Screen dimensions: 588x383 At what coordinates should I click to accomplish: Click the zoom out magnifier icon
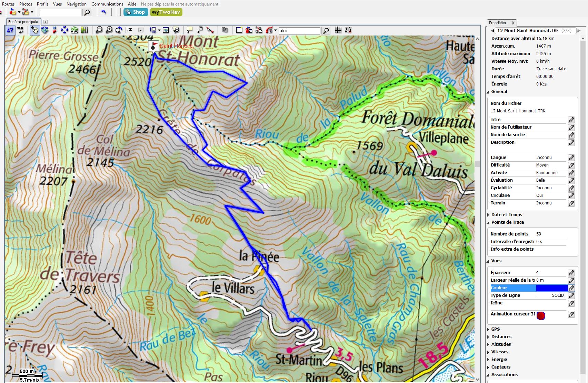tap(99, 30)
